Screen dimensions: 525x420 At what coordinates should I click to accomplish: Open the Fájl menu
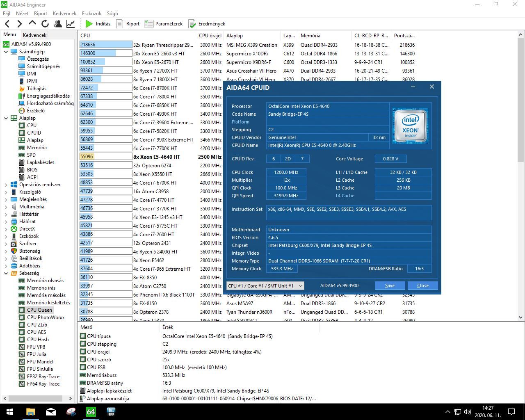point(7,13)
